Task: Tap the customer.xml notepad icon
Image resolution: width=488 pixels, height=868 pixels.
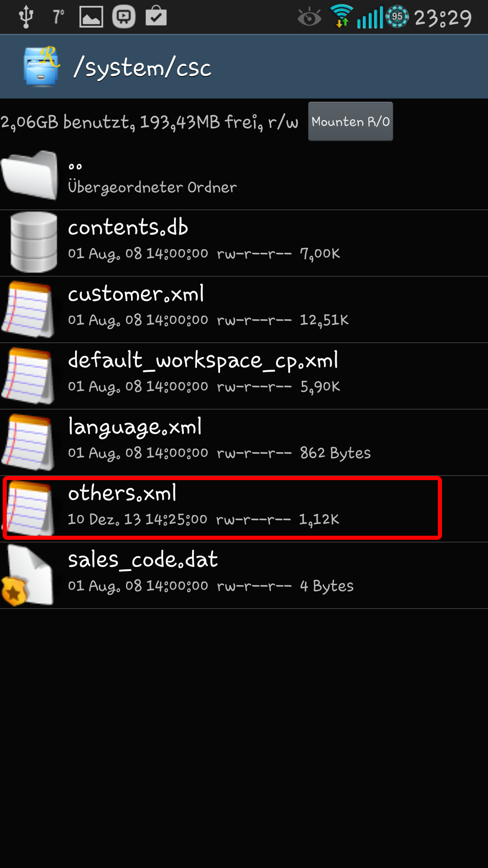Action: (x=28, y=309)
